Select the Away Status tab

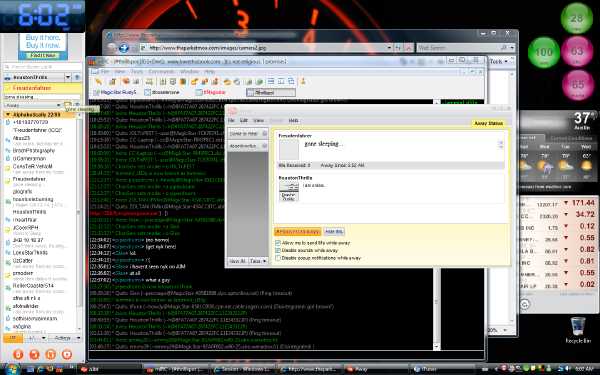(x=488, y=123)
